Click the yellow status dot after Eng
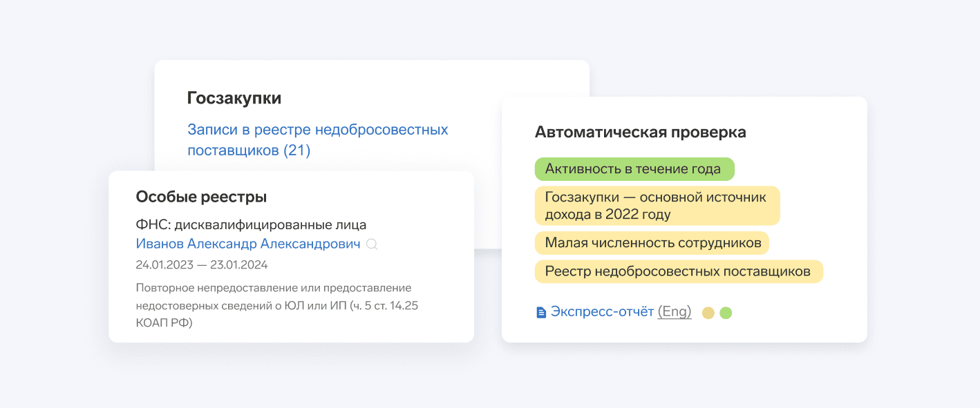Viewport: 980px width, 408px height. (708, 313)
